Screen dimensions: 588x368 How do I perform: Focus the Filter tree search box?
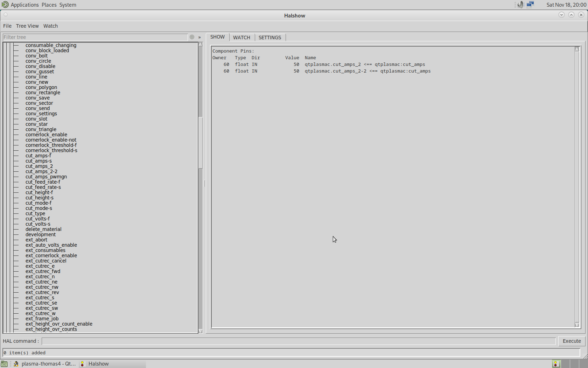95,37
